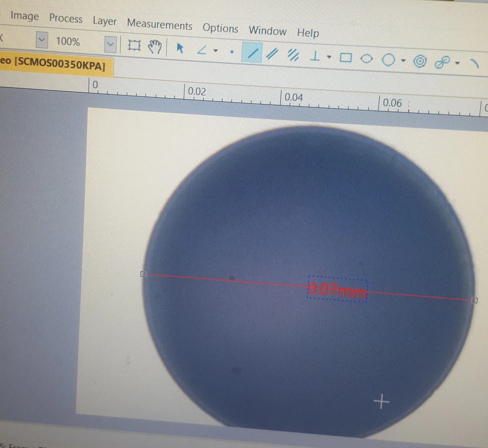Open the Options menu
Screen dimensions: 488x448
click(220, 28)
